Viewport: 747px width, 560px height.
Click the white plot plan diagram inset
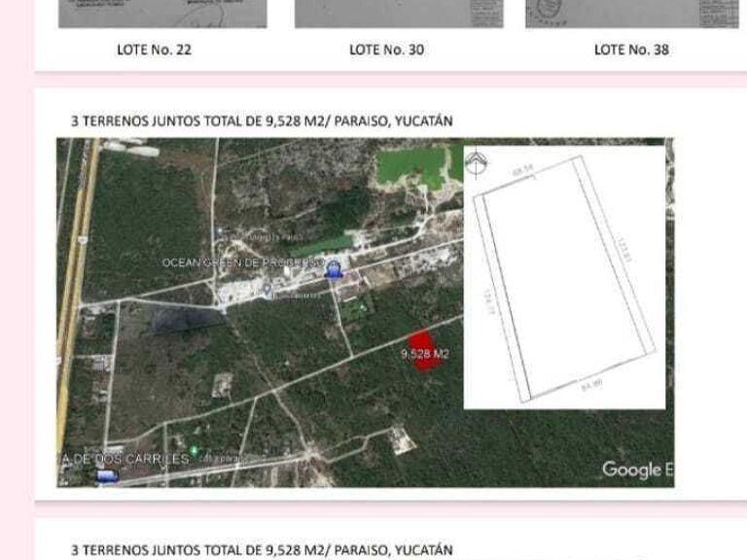coord(564,278)
